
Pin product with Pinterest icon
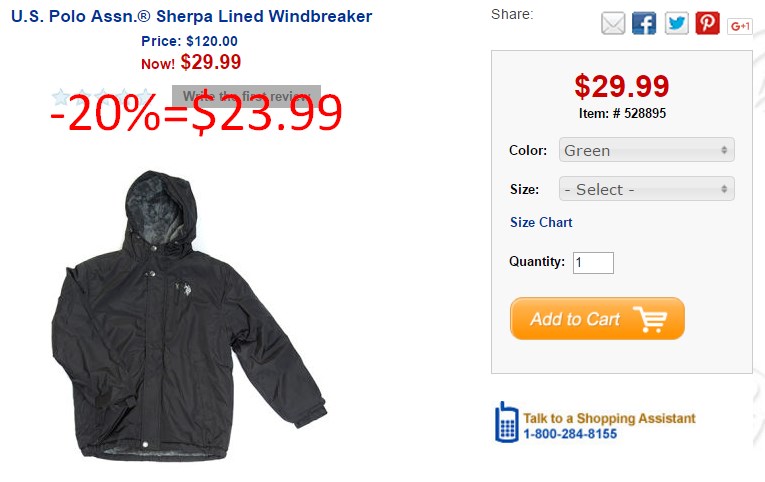(x=707, y=23)
